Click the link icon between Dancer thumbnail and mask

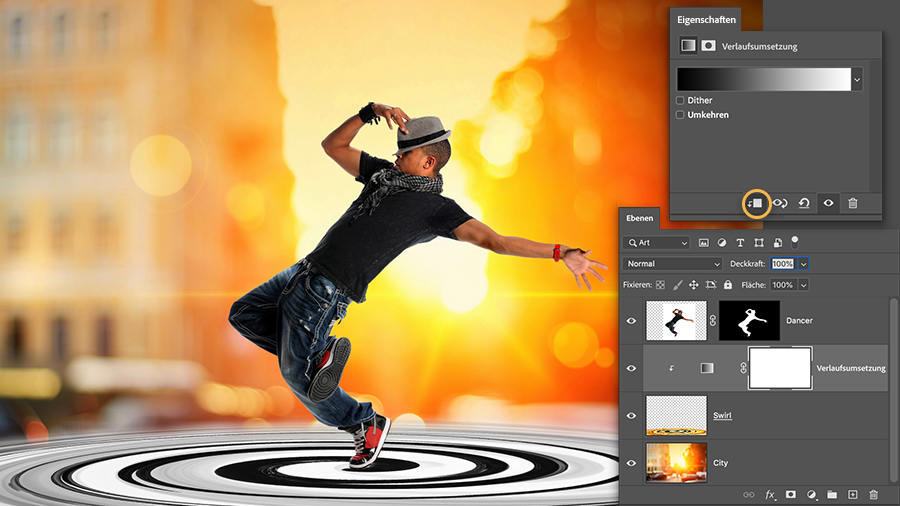(x=713, y=321)
